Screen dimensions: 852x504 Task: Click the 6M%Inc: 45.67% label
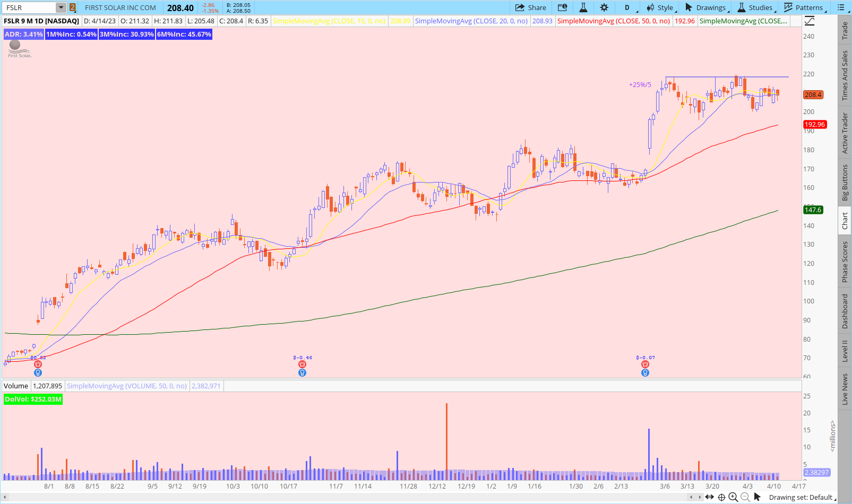point(184,34)
